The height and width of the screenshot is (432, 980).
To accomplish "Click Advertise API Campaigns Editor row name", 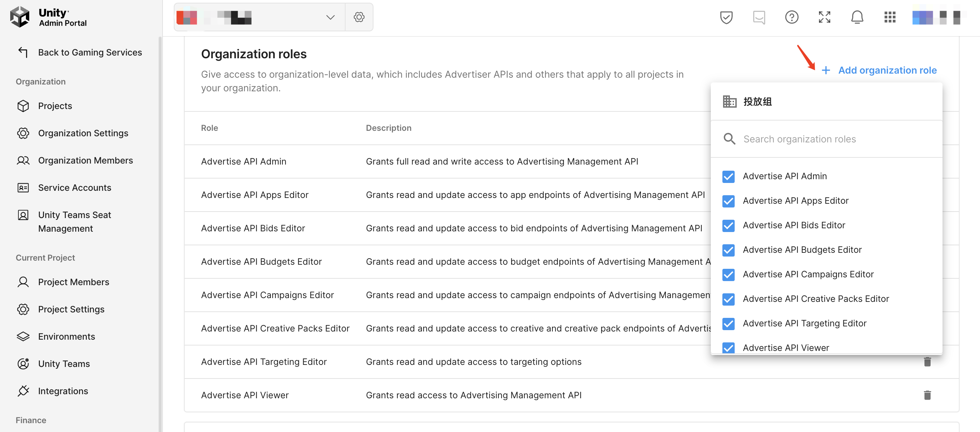I will [267, 295].
